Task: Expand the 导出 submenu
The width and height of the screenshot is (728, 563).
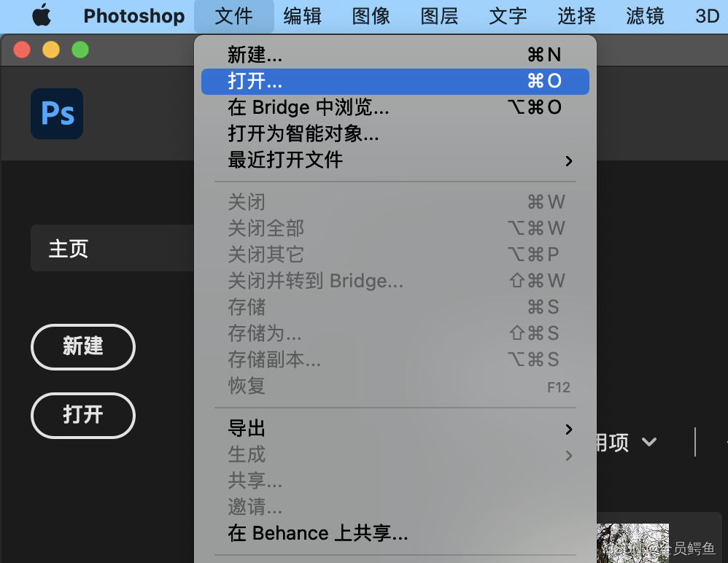Action: click(x=395, y=428)
